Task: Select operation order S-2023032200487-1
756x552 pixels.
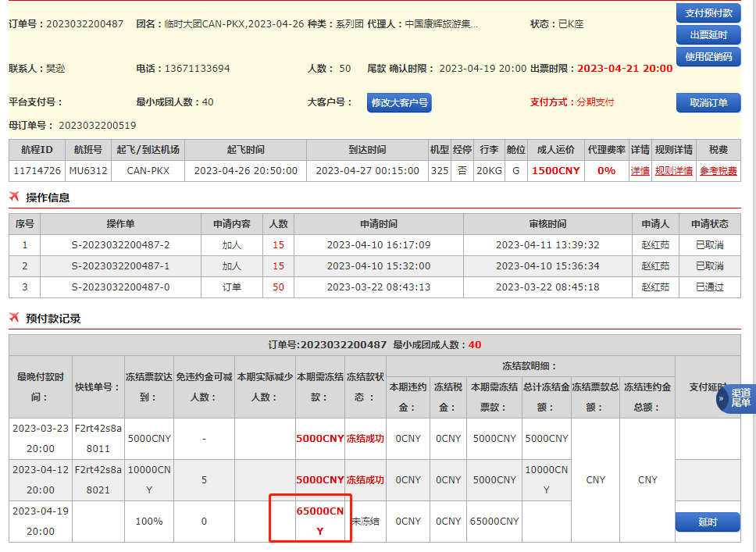Action: (x=120, y=266)
